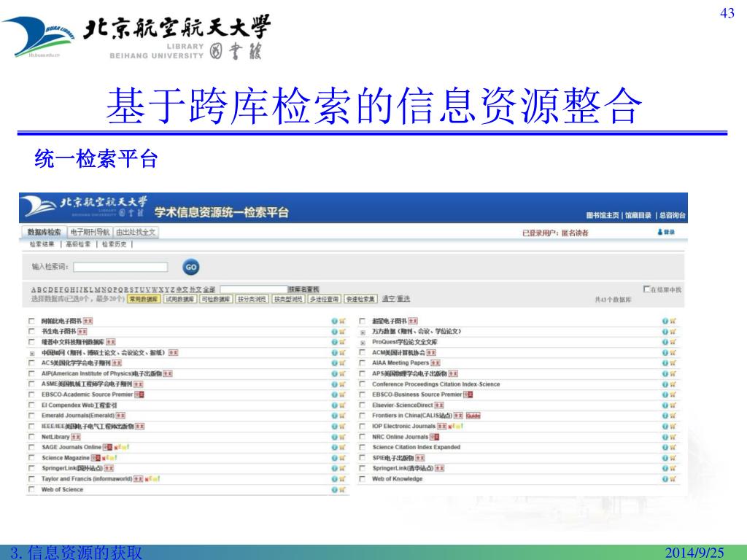The image size is (747, 560).
Task: Click the 中文 alphabet filter link
Action: point(182,289)
